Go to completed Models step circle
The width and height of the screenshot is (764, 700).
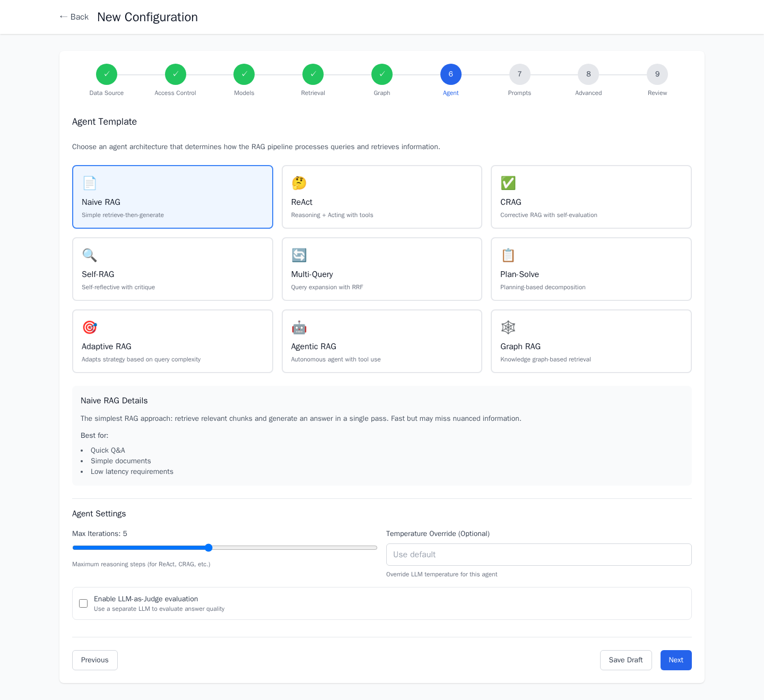(x=244, y=74)
